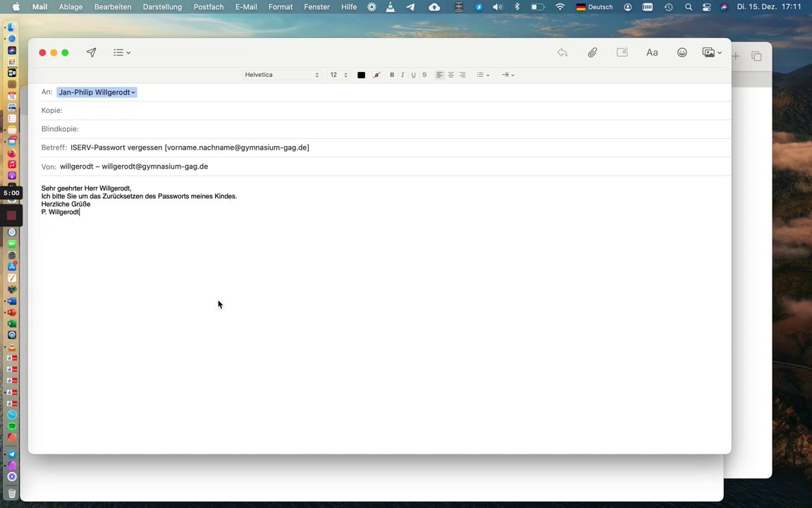Image resolution: width=812 pixels, height=508 pixels.
Task: Click the Betreff subject line text
Action: pos(190,147)
